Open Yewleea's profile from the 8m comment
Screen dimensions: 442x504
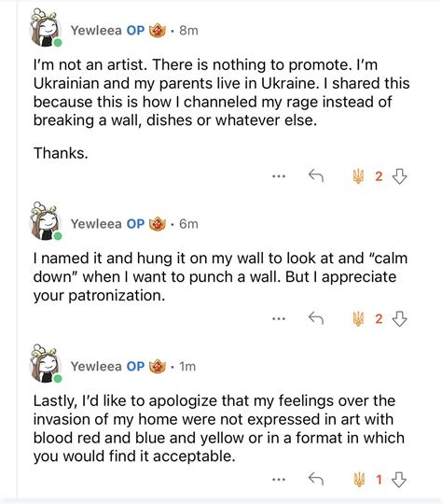[96, 31]
